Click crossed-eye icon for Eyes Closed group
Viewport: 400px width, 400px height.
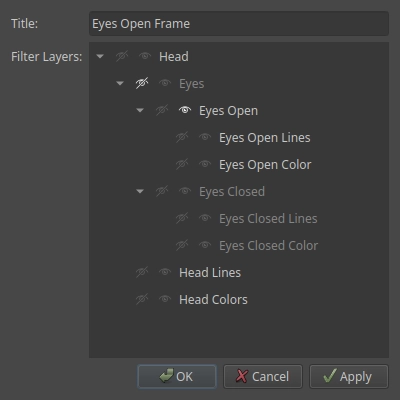[162, 191]
